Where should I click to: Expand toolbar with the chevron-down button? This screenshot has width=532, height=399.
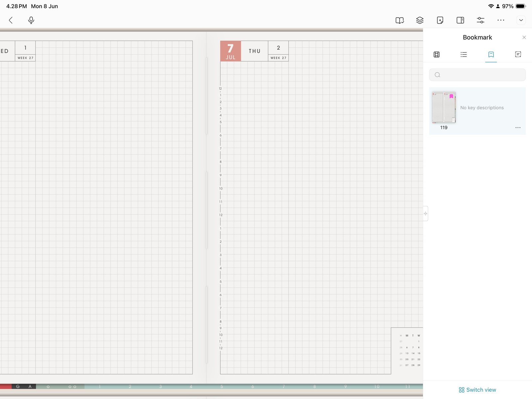(x=521, y=20)
